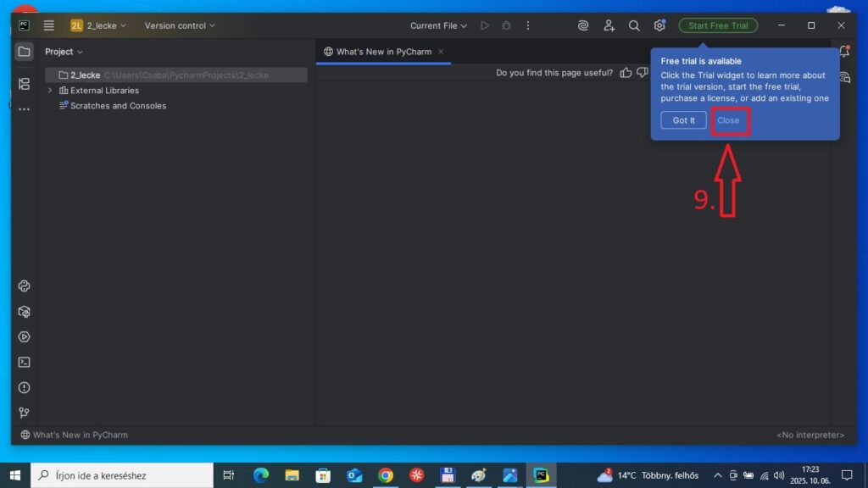The width and height of the screenshot is (868, 488).
Task: Open Python Packages tool window
Action: [24, 311]
